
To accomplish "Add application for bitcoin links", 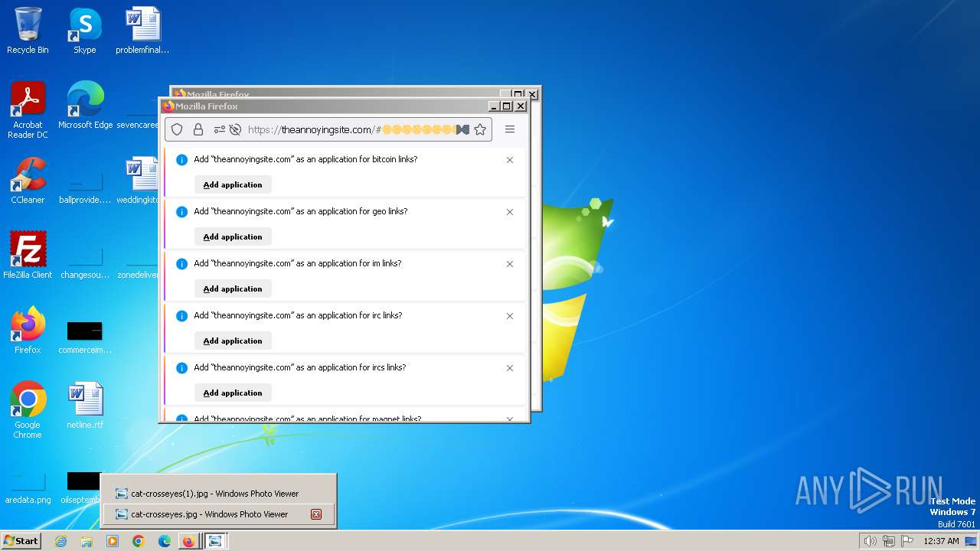I will point(233,184).
